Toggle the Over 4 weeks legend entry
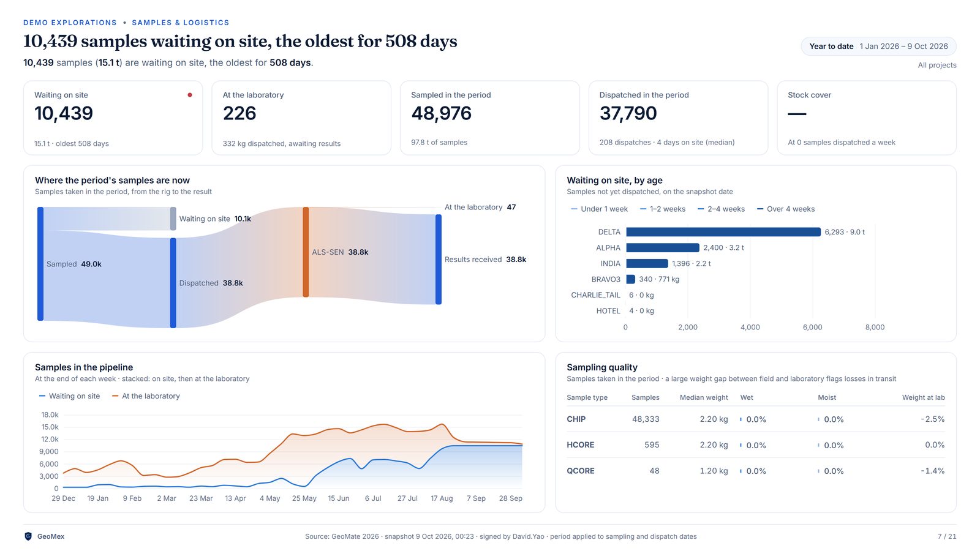Image resolution: width=980 pixels, height=551 pixels. [x=786, y=209]
